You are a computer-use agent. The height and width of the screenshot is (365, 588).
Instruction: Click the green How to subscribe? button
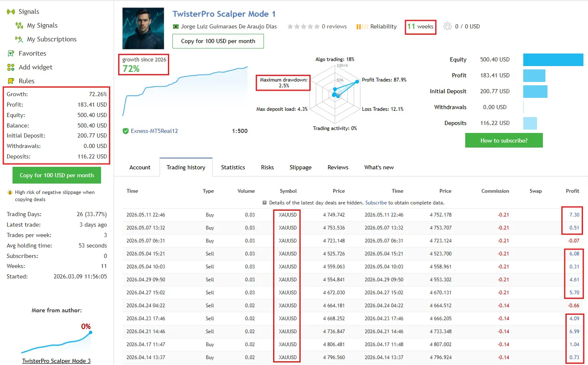(x=504, y=140)
